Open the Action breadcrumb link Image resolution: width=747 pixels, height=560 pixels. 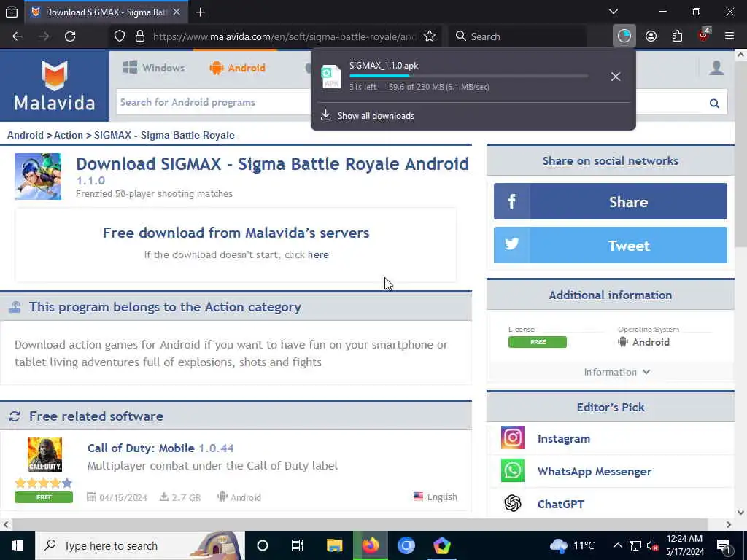[68, 135]
